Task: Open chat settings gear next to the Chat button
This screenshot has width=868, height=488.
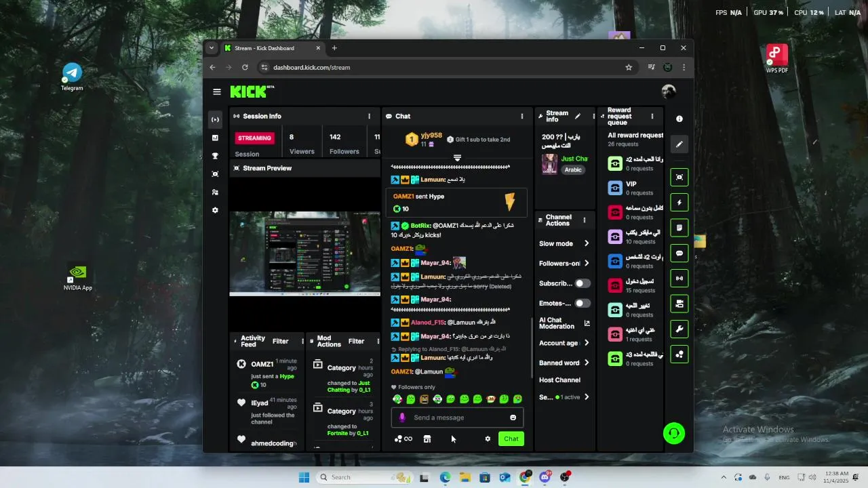Action: tap(488, 439)
